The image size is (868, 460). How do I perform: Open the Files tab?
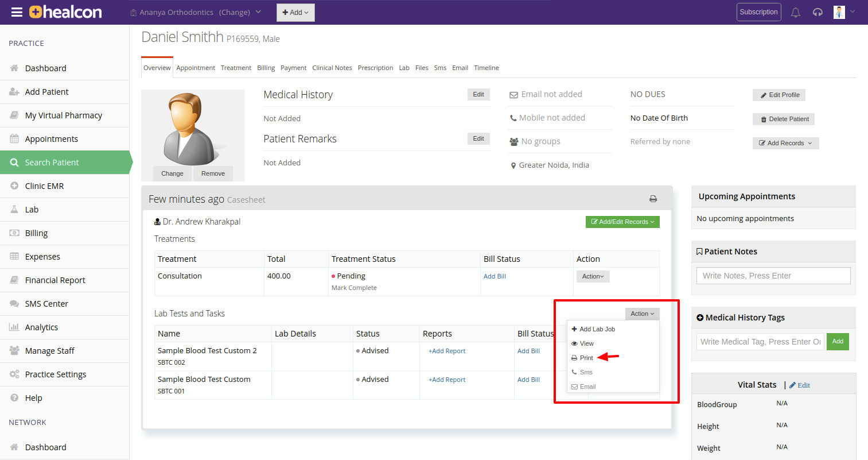pos(422,68)
